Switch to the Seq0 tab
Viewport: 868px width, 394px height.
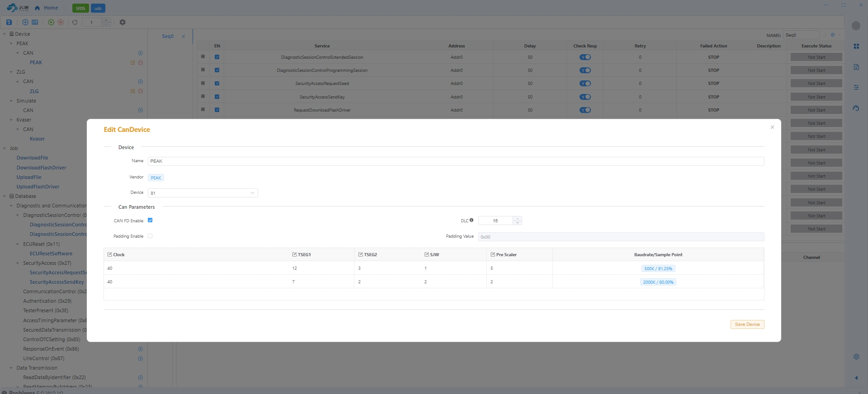[x=168, y=36]
